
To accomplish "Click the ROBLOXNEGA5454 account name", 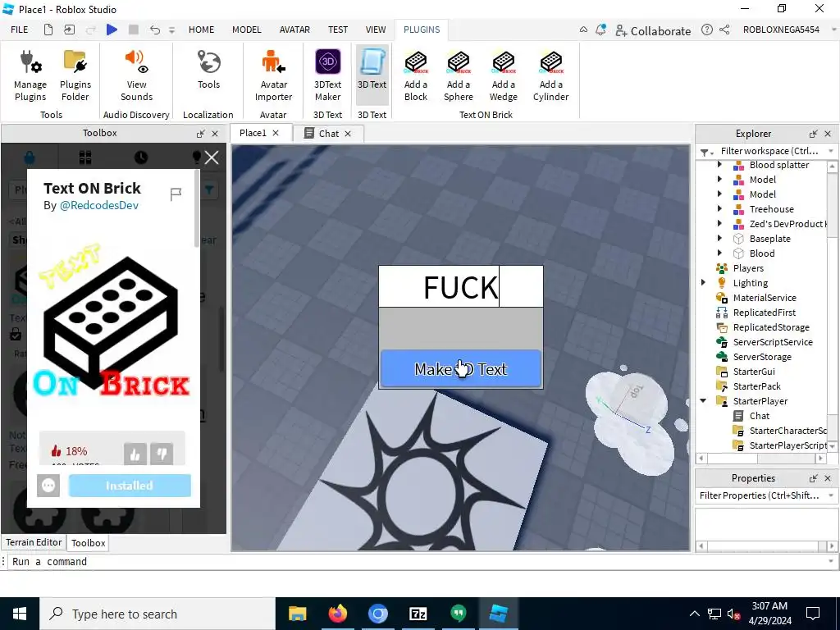I will (x=781, y=30).
